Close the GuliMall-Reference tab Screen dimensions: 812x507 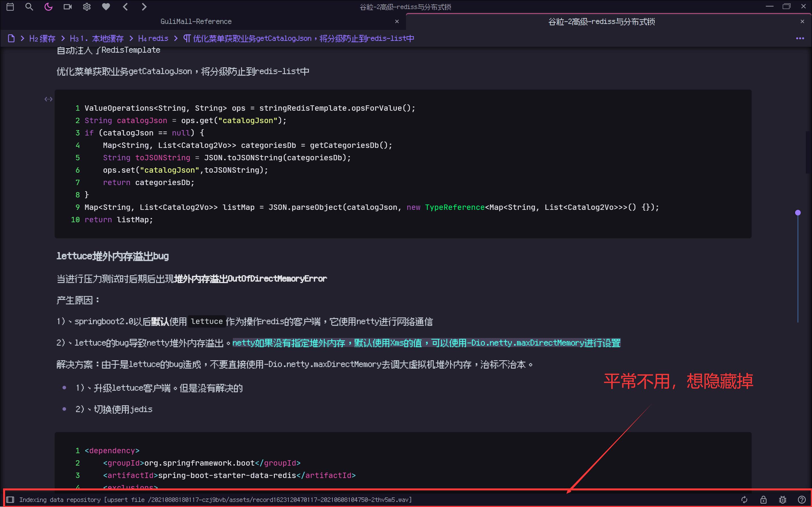pyautogui.click(x=397, y=21)
